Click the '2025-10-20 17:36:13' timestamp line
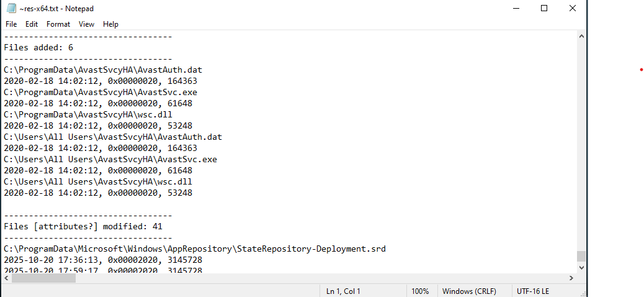This screenshot has width=644, height=297. 103,260
